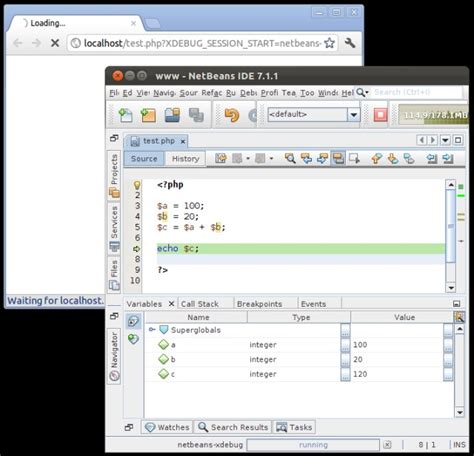The width and height of the screenshot is (474, 456).
Task: Click Toggle Bookmark icon in editor toolbar
Action: 409,158
